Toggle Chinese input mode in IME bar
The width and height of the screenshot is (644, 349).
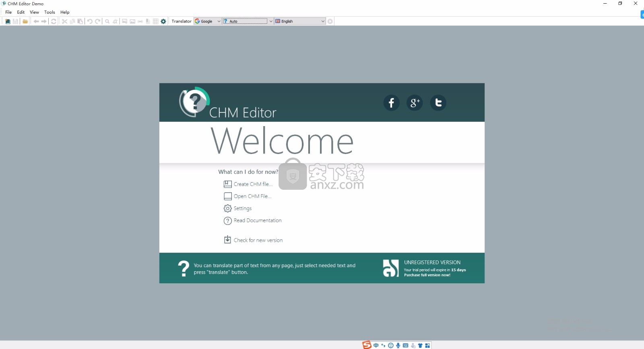(376, 345)
